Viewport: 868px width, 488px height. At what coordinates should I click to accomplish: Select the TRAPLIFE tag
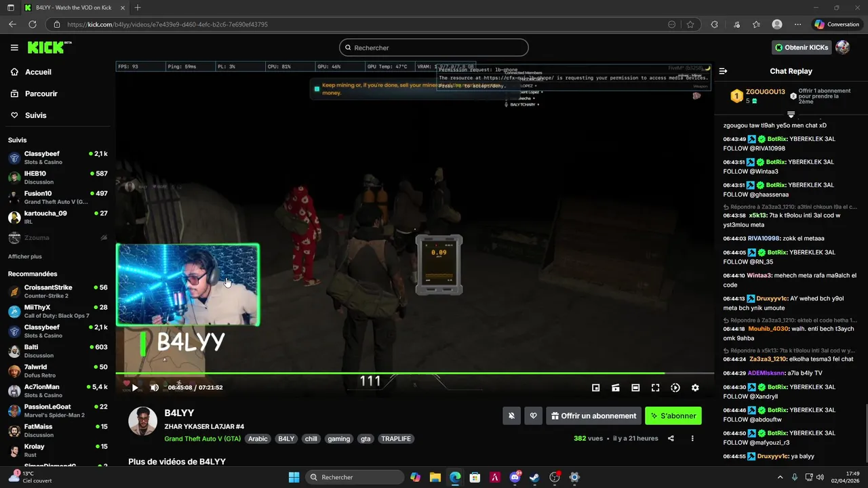tap(396, 439)
